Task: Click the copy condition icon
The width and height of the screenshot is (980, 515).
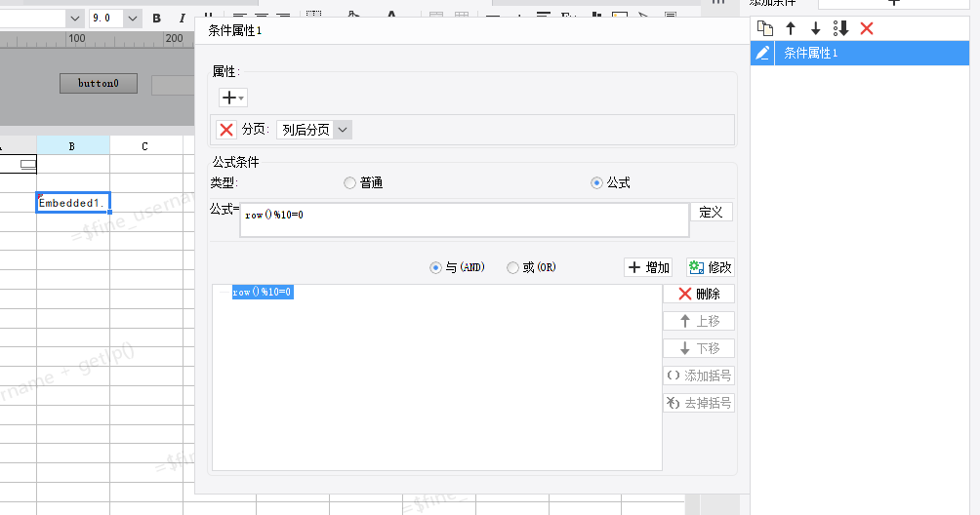Action: click(x=765, y=29)
